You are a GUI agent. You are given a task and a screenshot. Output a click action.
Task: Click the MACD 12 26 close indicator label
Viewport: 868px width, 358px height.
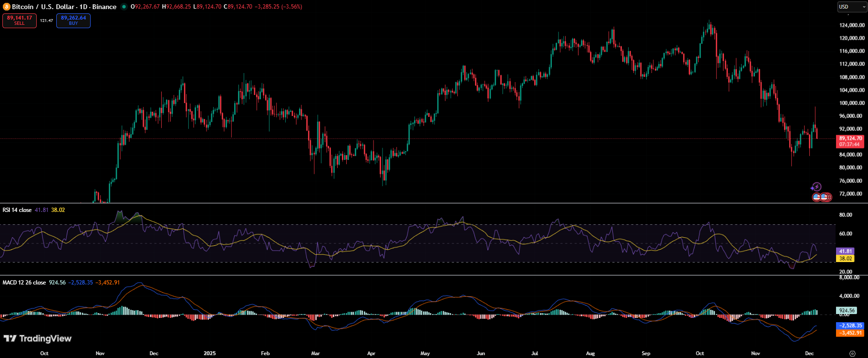coord(24,283)
